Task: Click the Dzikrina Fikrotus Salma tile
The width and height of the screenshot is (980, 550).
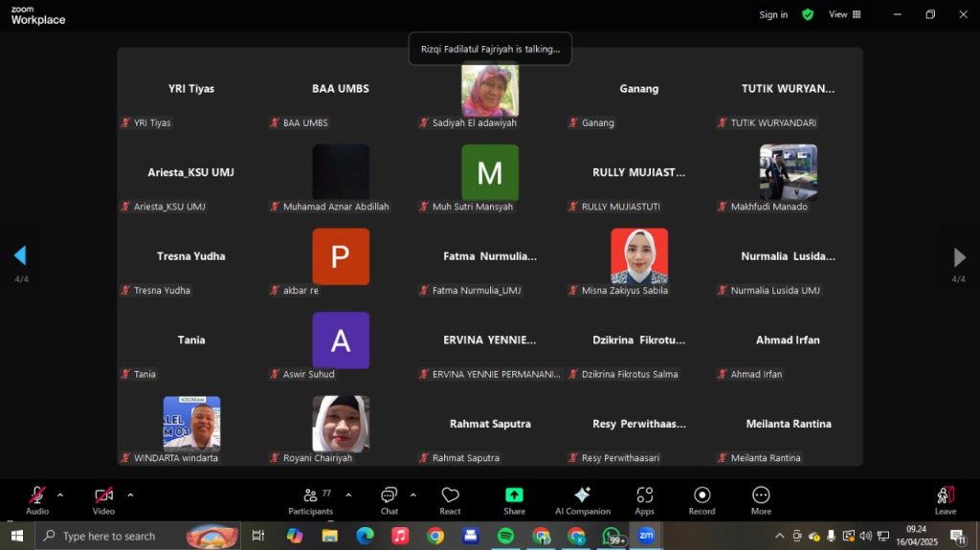Action: pos(638,340)
